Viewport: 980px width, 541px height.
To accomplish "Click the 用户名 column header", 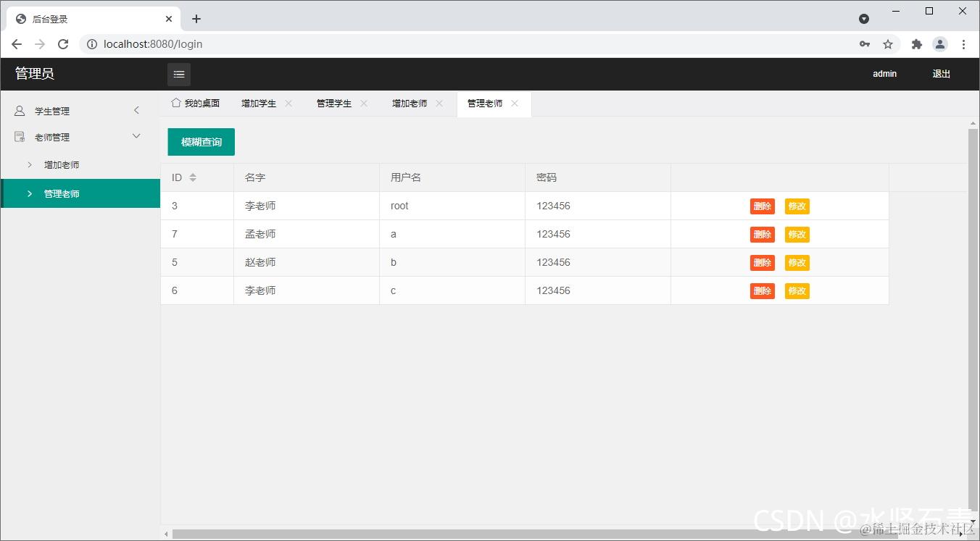I will coord(452,177).
